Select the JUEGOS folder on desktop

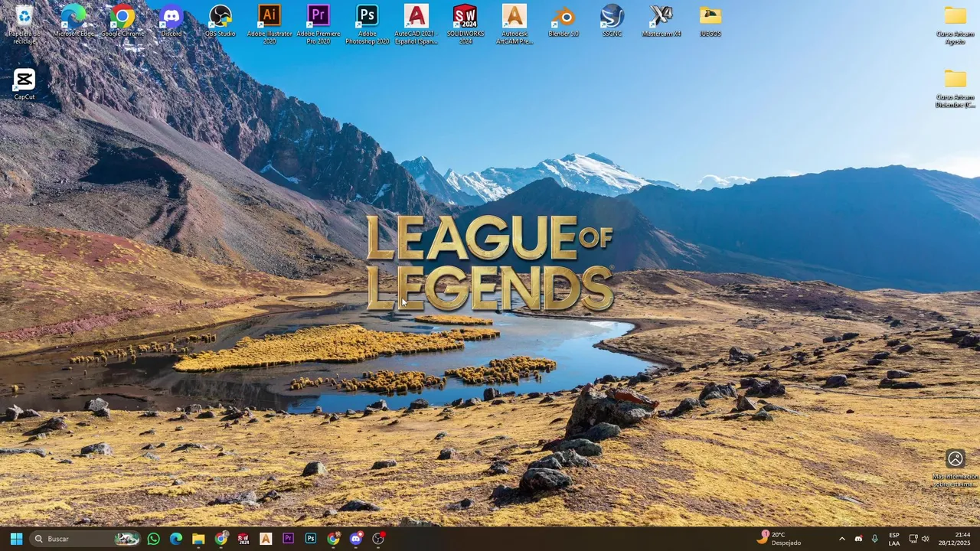pyautogui.click(x=710, y=21)
